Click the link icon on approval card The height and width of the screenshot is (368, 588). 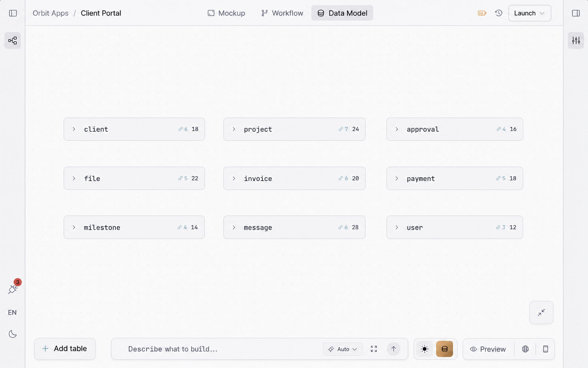click(x=499, y=129)
